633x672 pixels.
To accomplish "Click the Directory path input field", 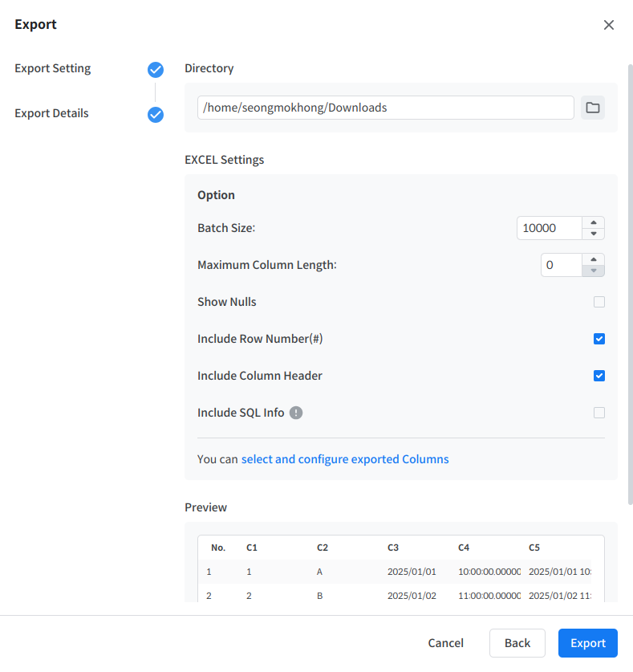I will click(x=385, y=108).
